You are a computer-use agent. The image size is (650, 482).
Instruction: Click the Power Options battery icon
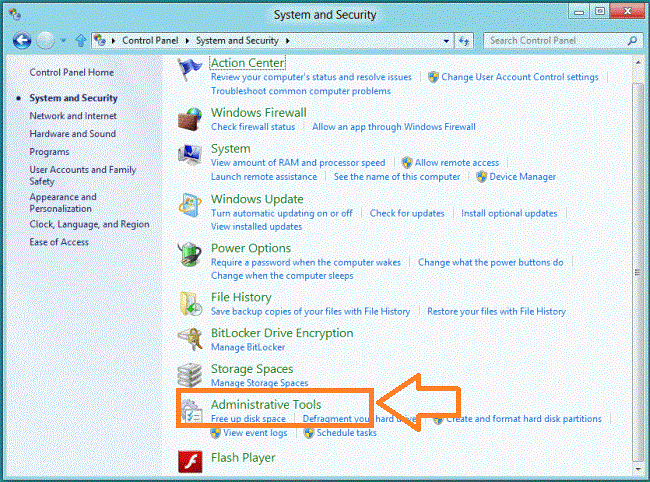tap(190, 254)
